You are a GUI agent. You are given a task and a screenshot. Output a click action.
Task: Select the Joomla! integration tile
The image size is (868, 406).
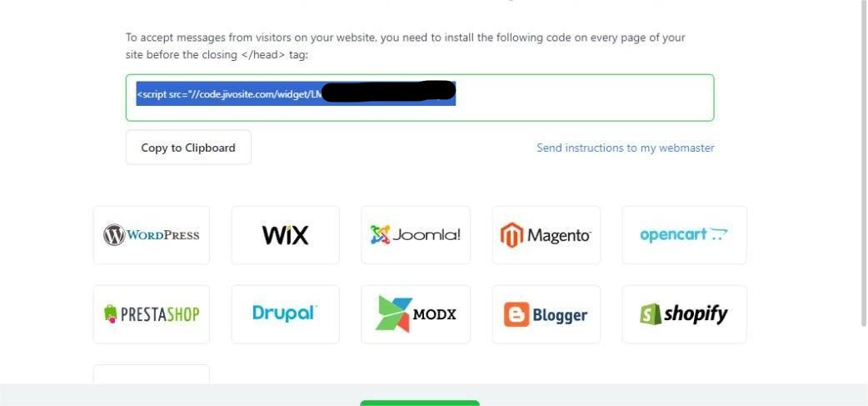tap(415, 235)
